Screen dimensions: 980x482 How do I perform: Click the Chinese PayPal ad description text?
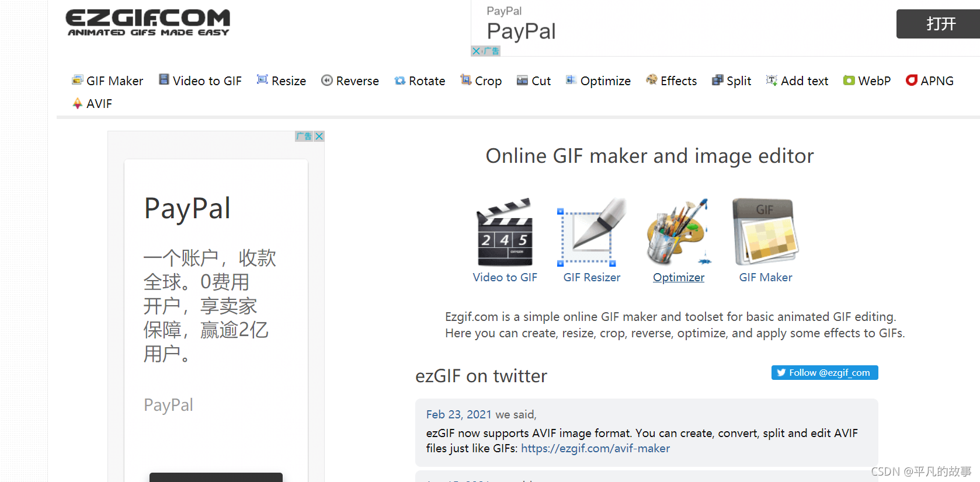[x=210, y=306]
